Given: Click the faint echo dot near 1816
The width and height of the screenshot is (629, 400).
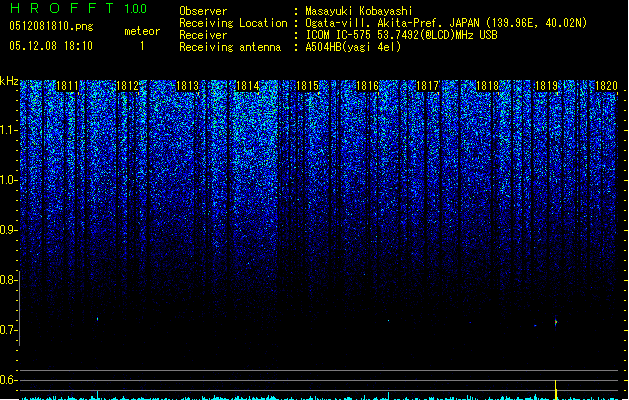Looking at the screenshot, I should (388, 321).
